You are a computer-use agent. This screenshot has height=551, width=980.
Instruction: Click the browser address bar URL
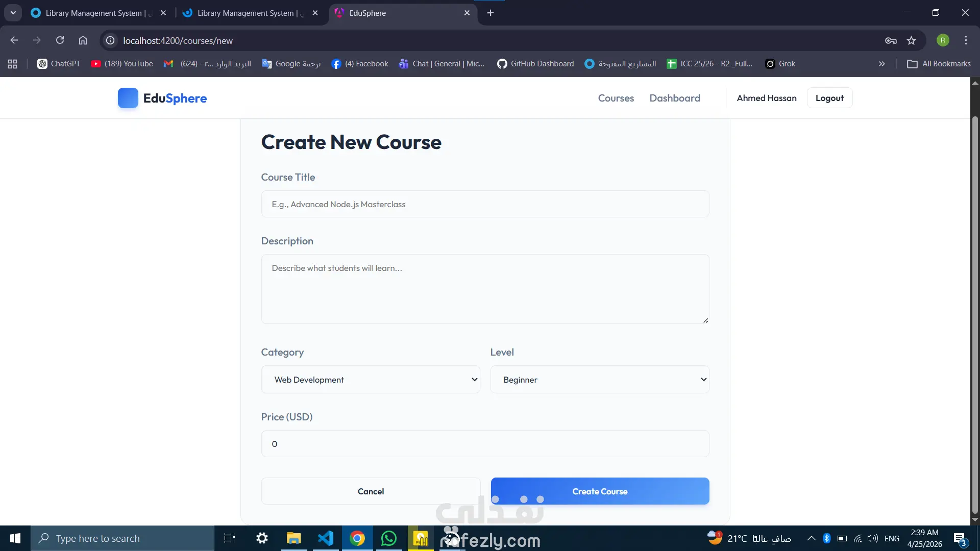(178, 40)
